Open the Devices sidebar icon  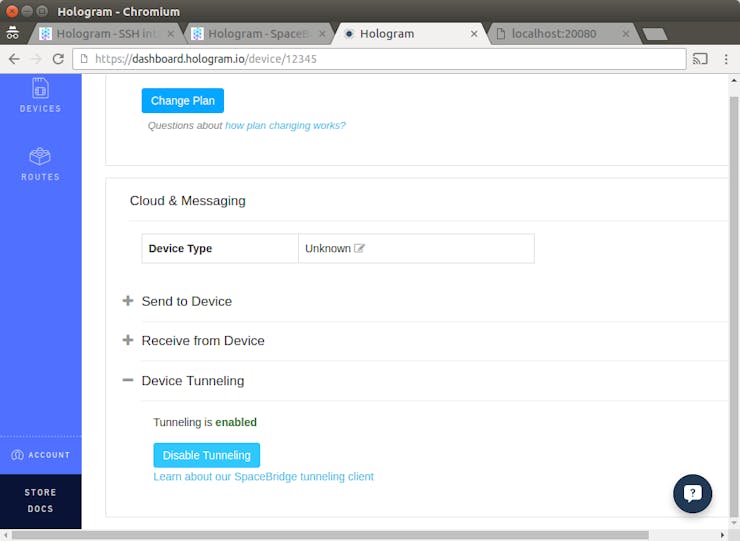click(x=40, y=95)
